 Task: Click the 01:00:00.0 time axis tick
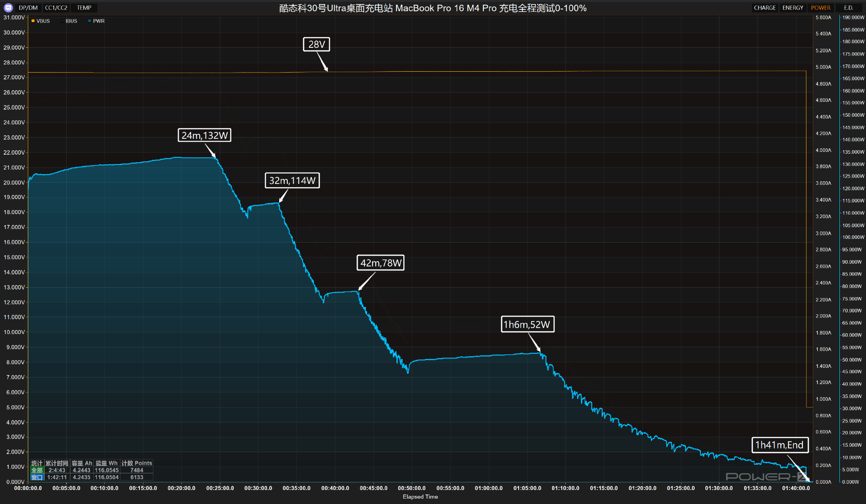click(488, 488)
